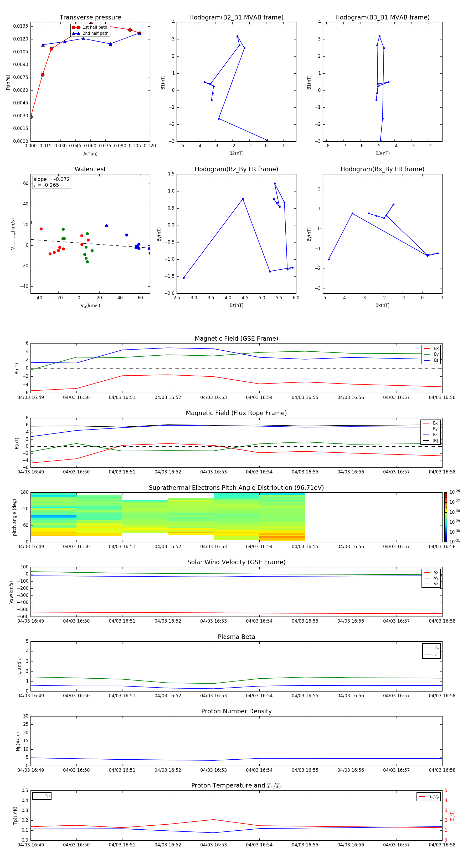Click the dashed fit line in WalenTest plot

tap(90, 244)
